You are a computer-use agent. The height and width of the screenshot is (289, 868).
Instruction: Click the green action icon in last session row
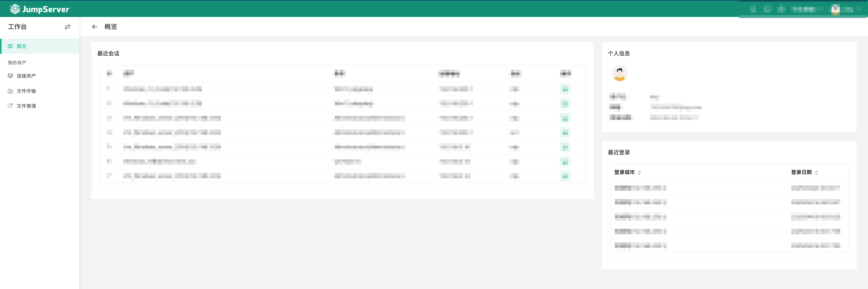(x=565, y=176)
